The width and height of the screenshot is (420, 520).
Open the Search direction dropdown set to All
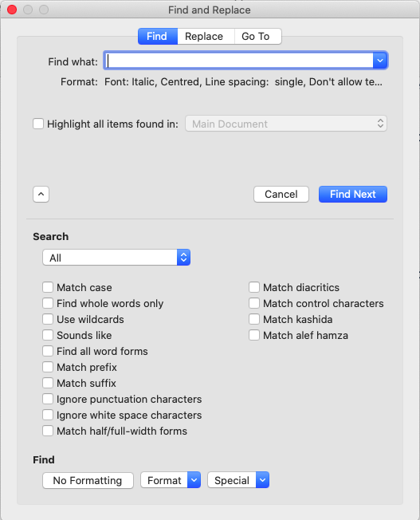pyautogui.click(x=116, y=258)
